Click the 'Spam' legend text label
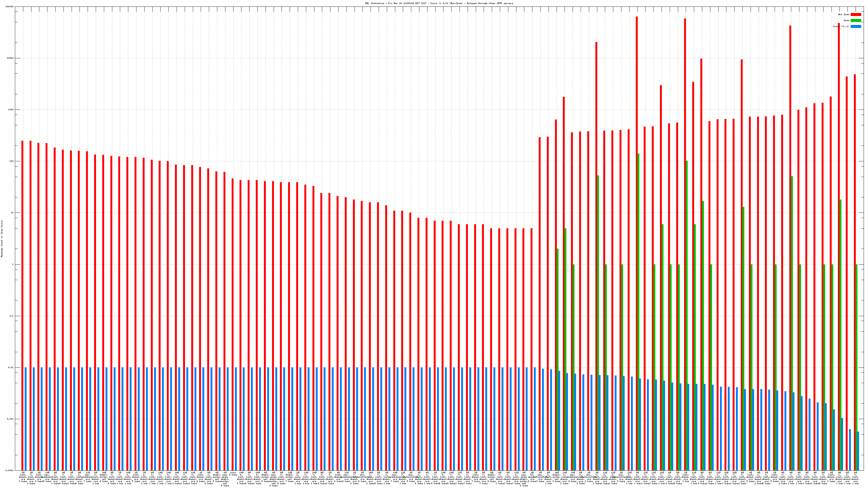This screenshot has width=868, height=488. coord(846,21)
